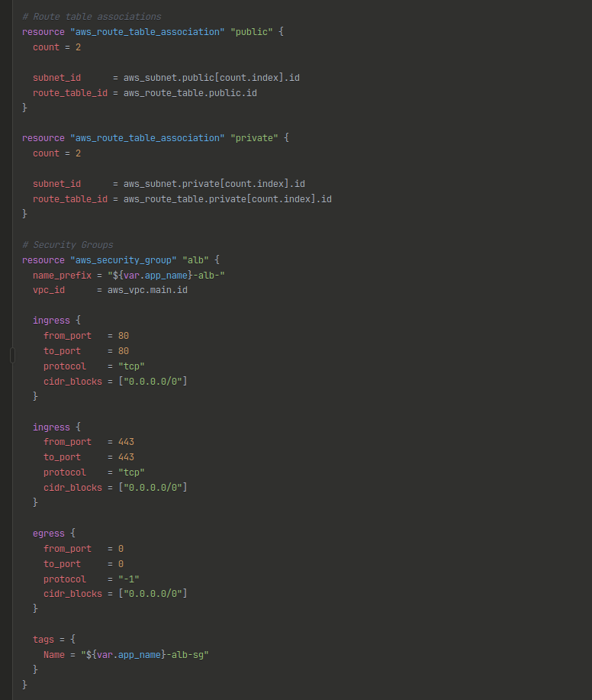Click count attribute in the "private" association block
The image size is (592, 700).
tap(46, 153)
